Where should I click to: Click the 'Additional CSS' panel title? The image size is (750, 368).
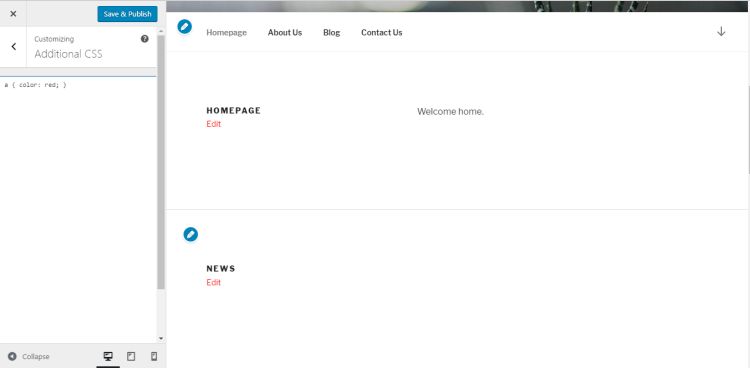(68, 54)
